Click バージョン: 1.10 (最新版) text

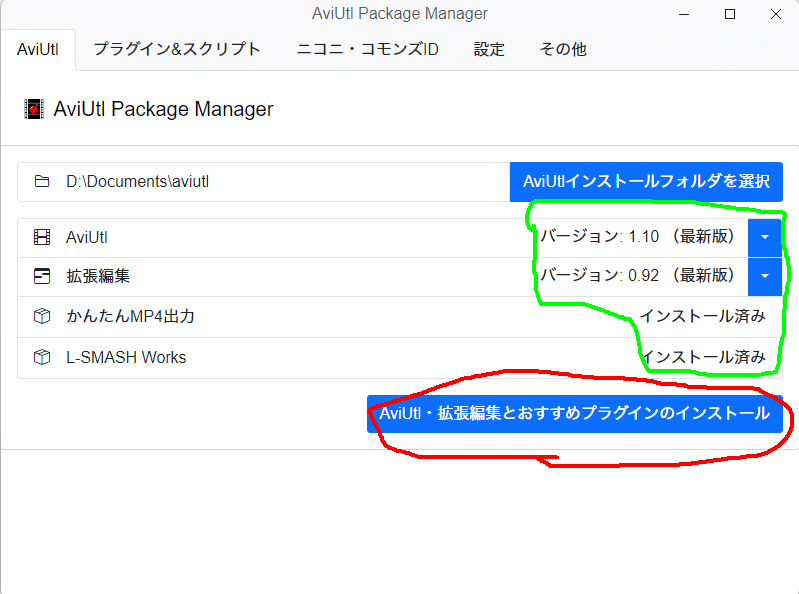coord(637,236)
